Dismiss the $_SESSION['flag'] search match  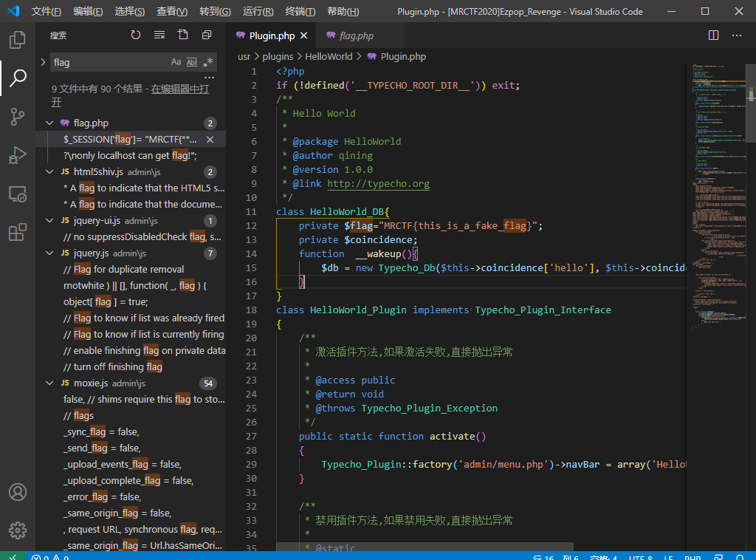point(210,140)
